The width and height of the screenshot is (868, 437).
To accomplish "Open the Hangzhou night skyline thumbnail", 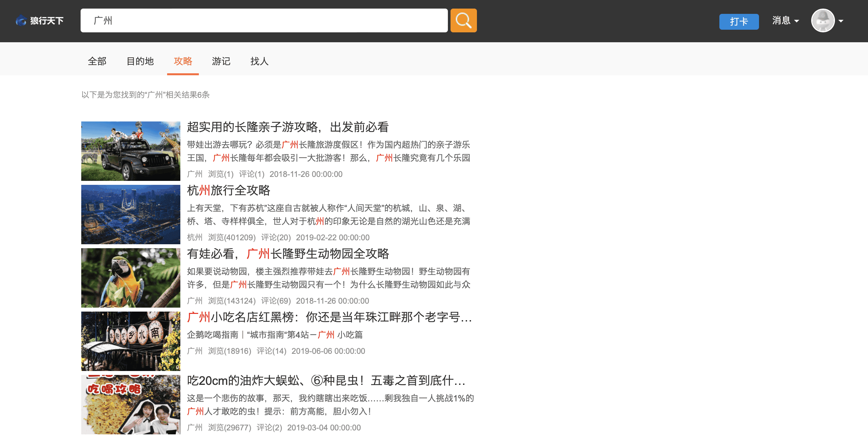I will point(130,214).
